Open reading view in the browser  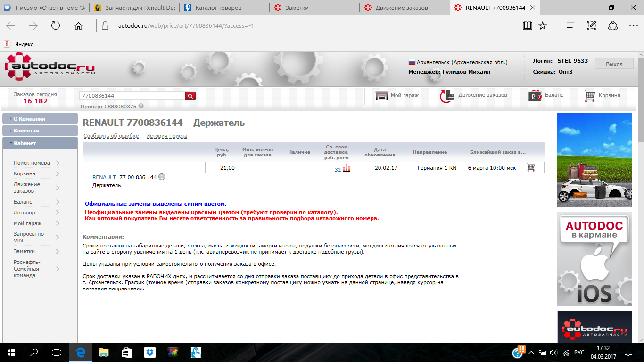(528, 26)
